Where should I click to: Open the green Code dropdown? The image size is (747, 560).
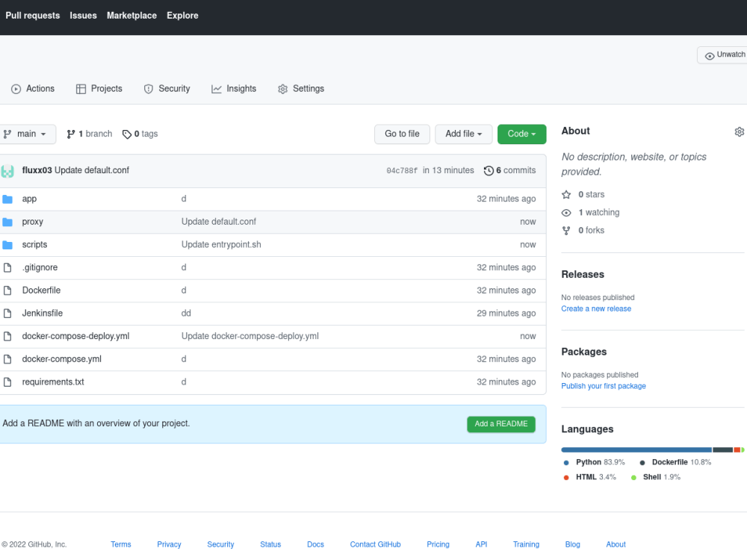(521, 134)
